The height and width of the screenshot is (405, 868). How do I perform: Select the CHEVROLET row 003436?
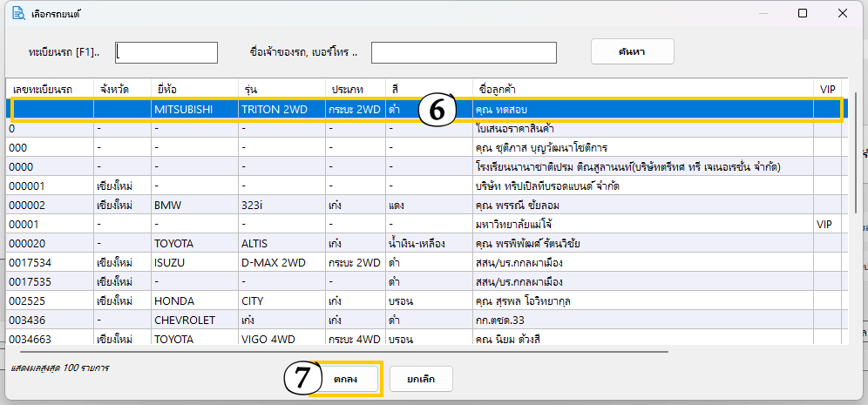[x=261, y=320]
